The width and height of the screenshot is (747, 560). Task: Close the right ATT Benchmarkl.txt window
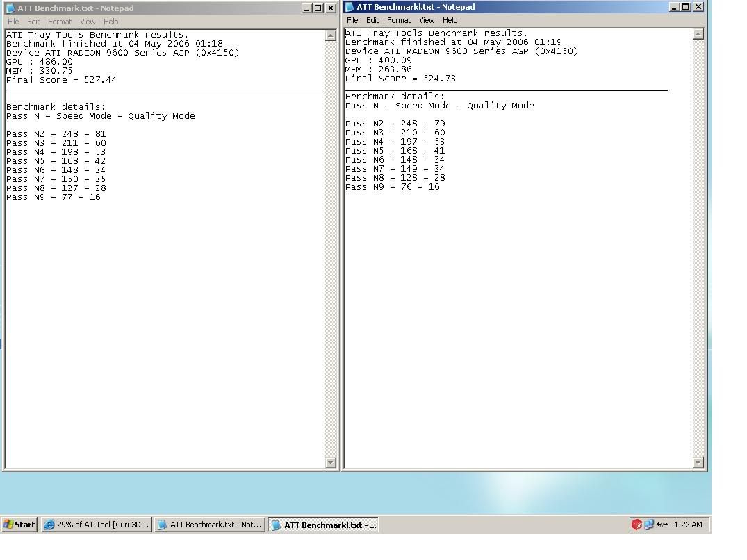click(698, 7)
